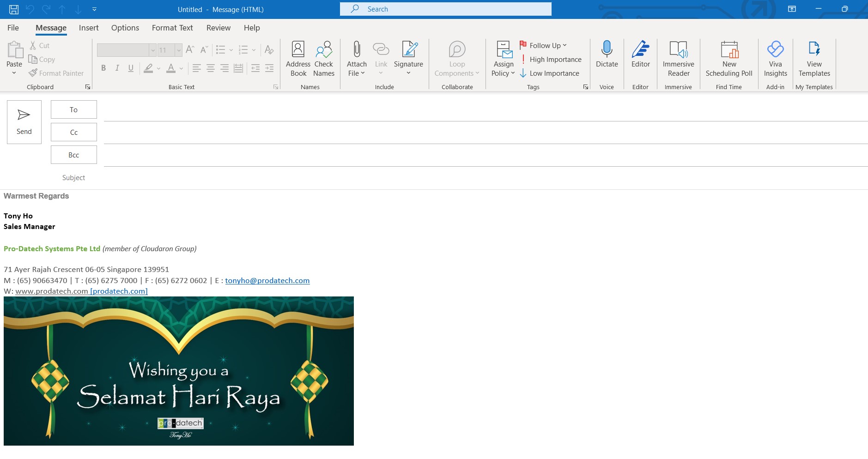Set Align Left paragraph alignment
The width and height of the screenshot is (868, 459).
(196, 68)
